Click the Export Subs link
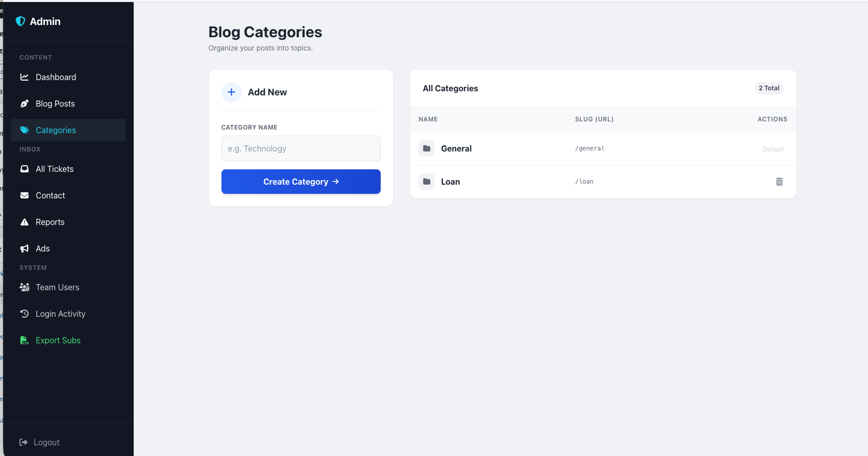This screenshot has width=868, height=456. click(68, 340)
